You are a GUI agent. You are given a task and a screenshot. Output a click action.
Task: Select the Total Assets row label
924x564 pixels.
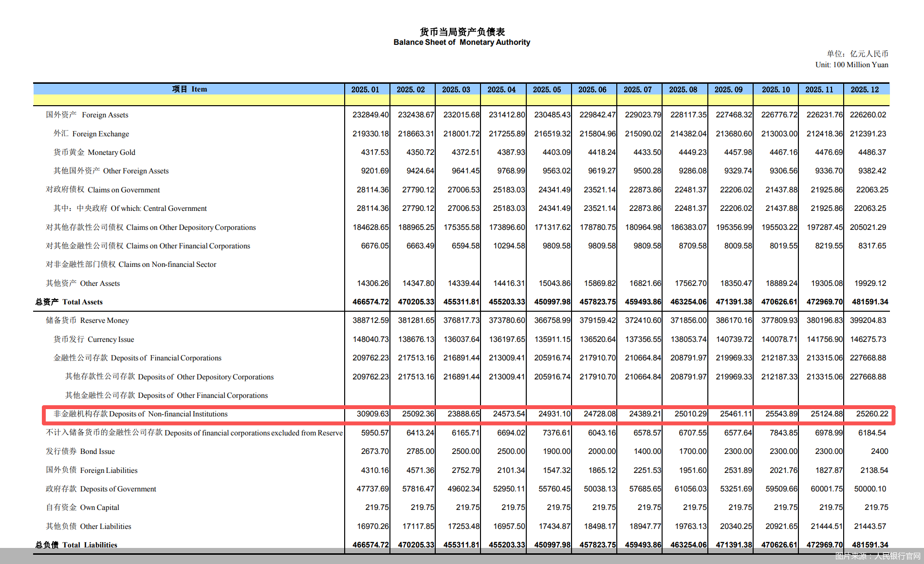pos(69,302)
